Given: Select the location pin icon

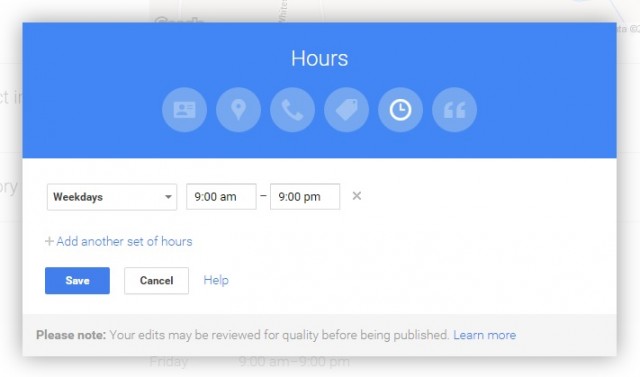Looking at the screenshot, I should 238,110.
